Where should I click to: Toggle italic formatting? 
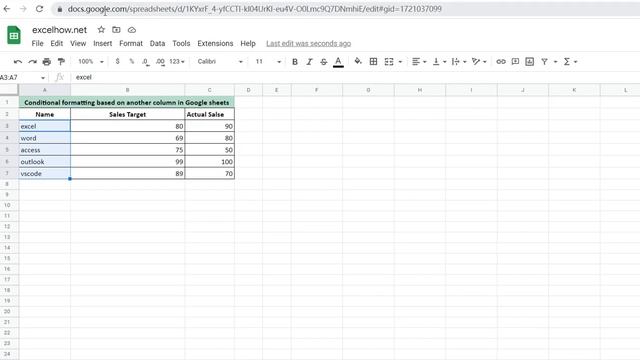[x=309, y=62]
